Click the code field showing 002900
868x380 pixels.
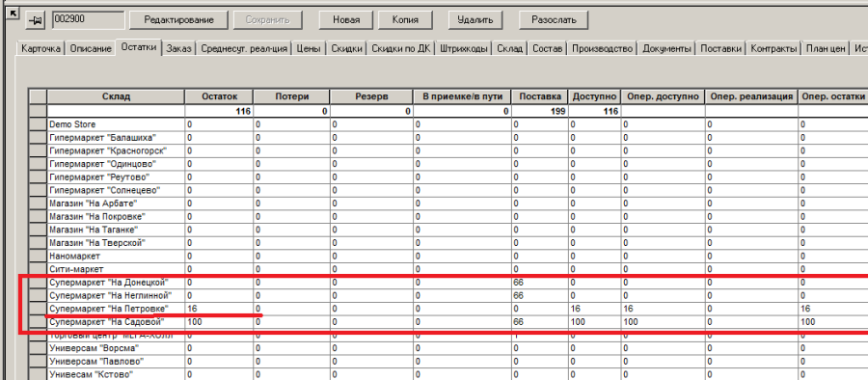(x=89, y=20)
